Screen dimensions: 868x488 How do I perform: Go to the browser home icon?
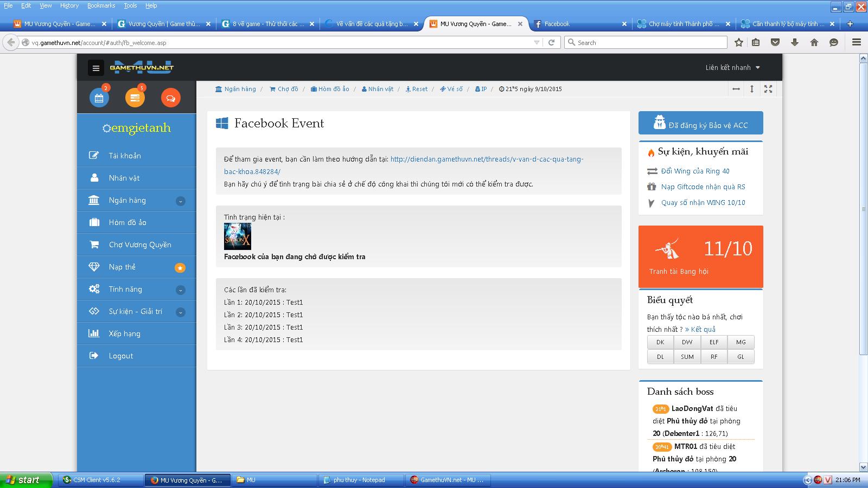[x=814, y=42]
